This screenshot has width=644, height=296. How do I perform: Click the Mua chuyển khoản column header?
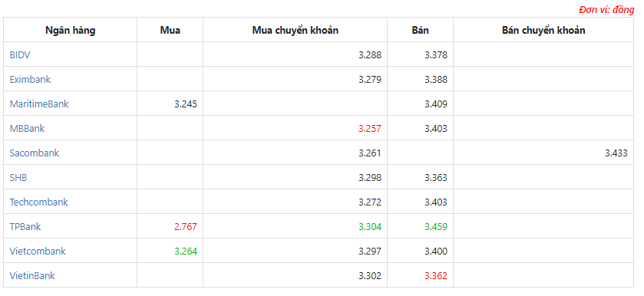pyautogui.click(x=296, y=31)
